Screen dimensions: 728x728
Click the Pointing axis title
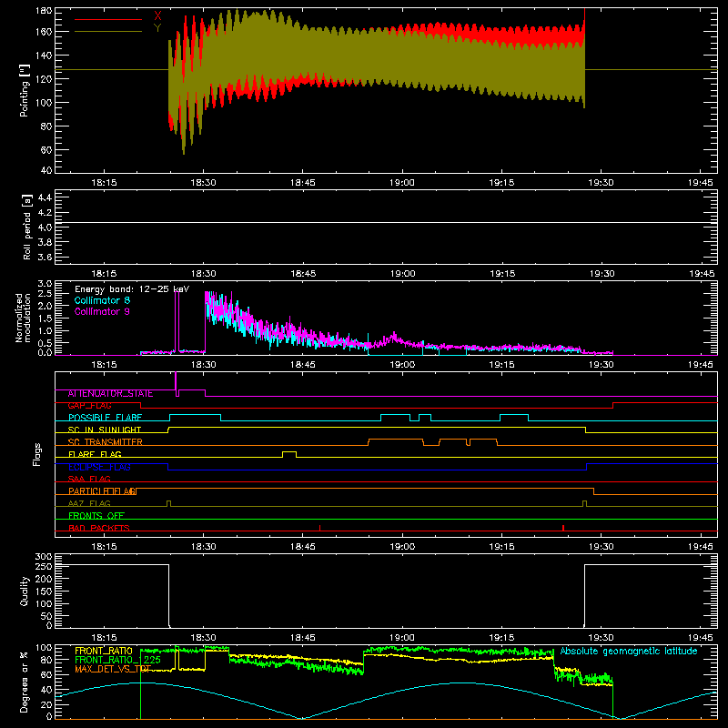point(25,90)
